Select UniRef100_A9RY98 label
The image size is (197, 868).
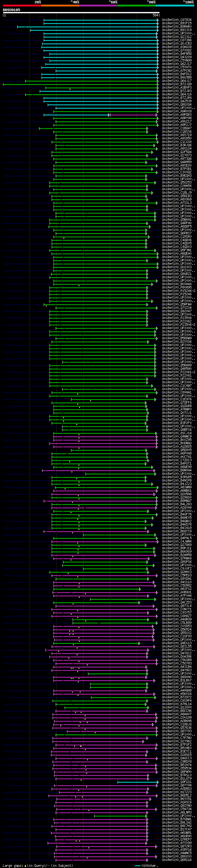click(176, 118)
